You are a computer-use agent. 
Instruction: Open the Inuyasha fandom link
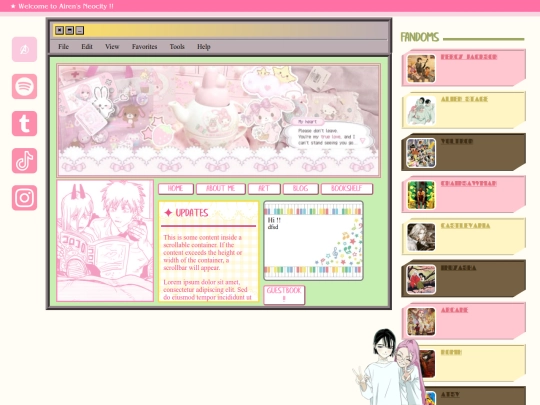tap(458, 268)
